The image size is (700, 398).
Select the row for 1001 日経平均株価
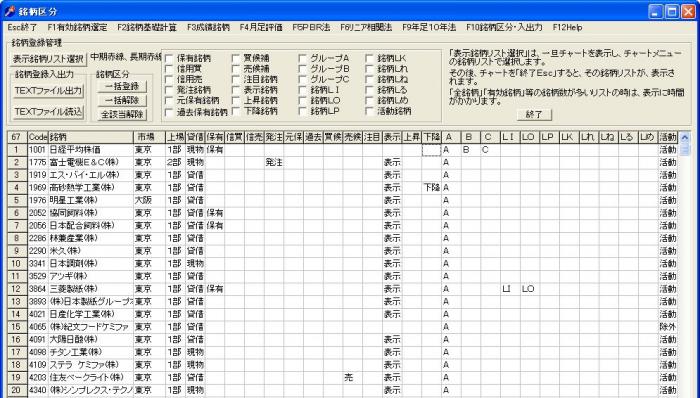pos(343,150)
